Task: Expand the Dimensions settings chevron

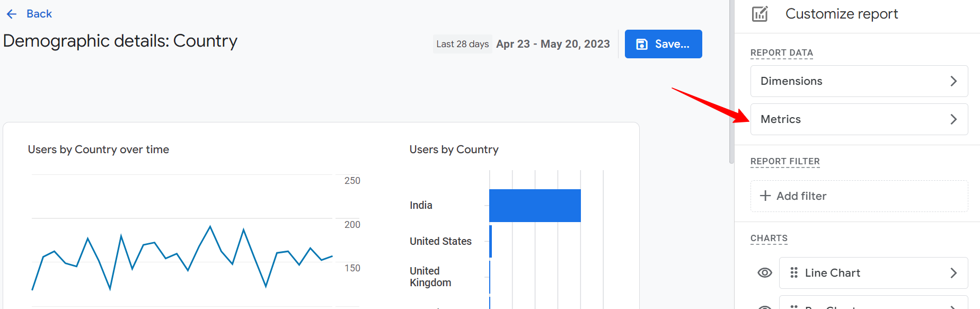Action: click(953, 81)
